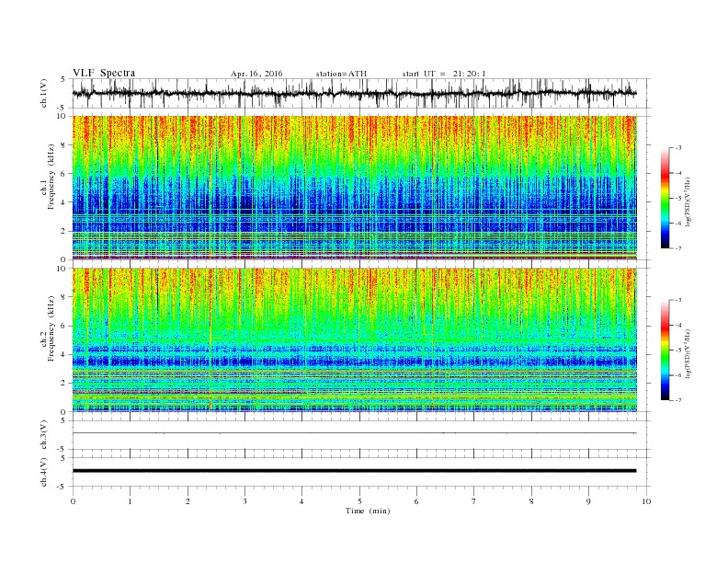Select the "start UT = 21:20:1" text
The image size is (728, 563).
(444, 74)
